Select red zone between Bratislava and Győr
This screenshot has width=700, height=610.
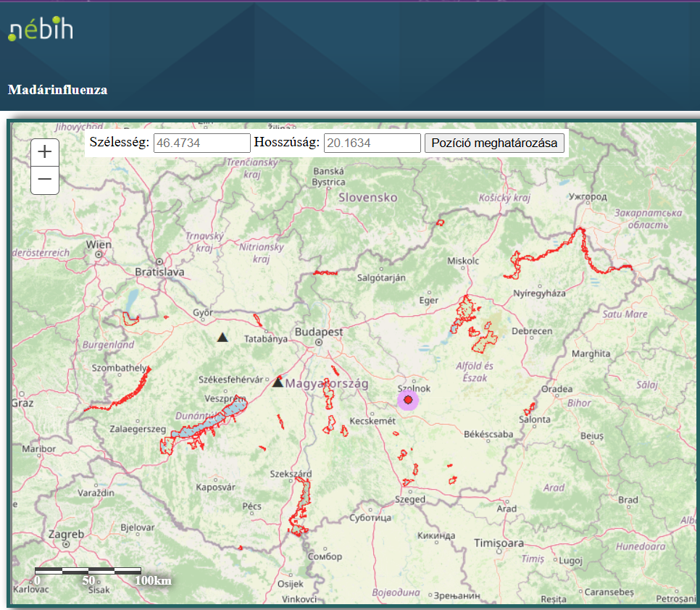point(130,318)
